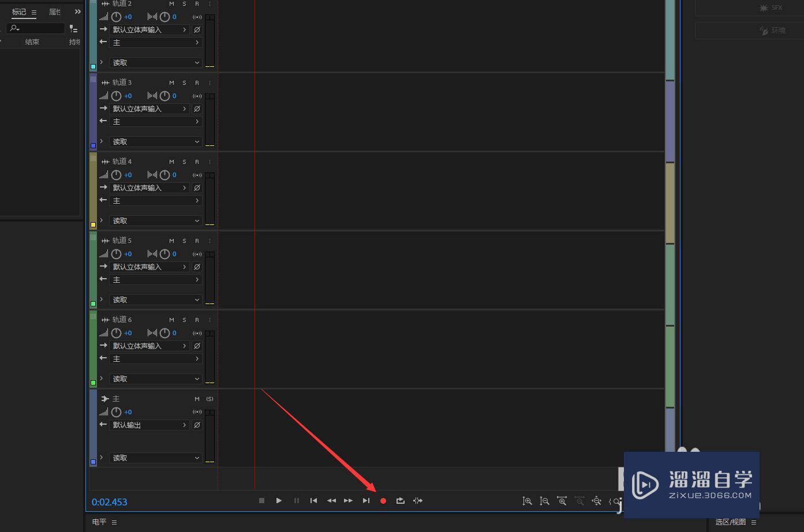Open master automation mode 读取 dropdown
Image resolution: width=804 pixels, height=532 pixels.
coord(155,458)
